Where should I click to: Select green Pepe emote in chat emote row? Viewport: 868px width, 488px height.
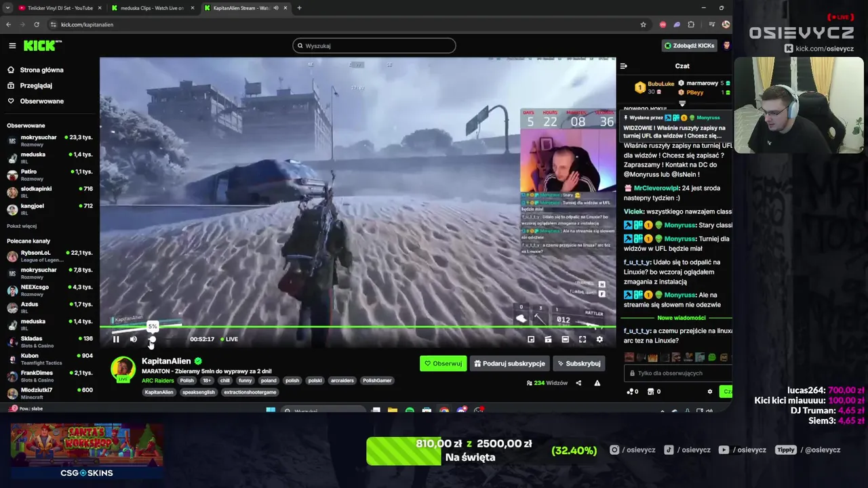pyautogui.click(x=711, y=357)
